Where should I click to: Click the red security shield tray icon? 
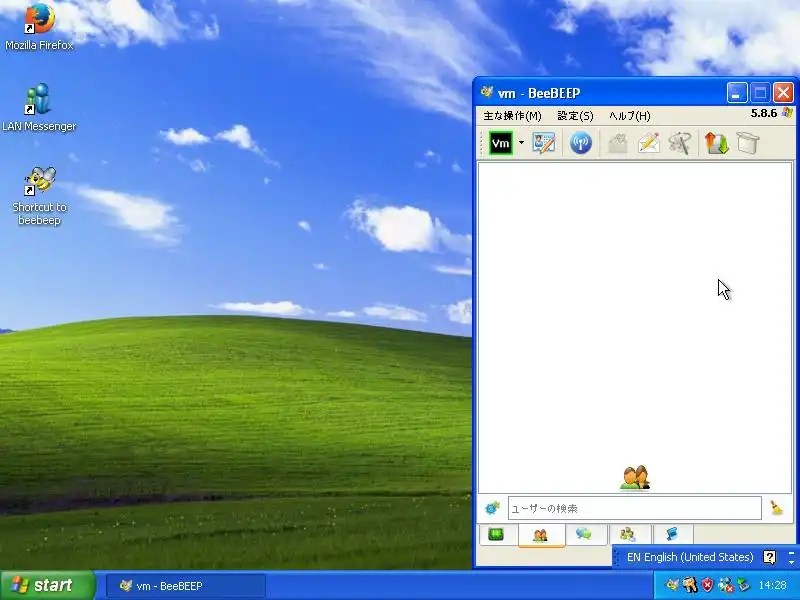707,585
